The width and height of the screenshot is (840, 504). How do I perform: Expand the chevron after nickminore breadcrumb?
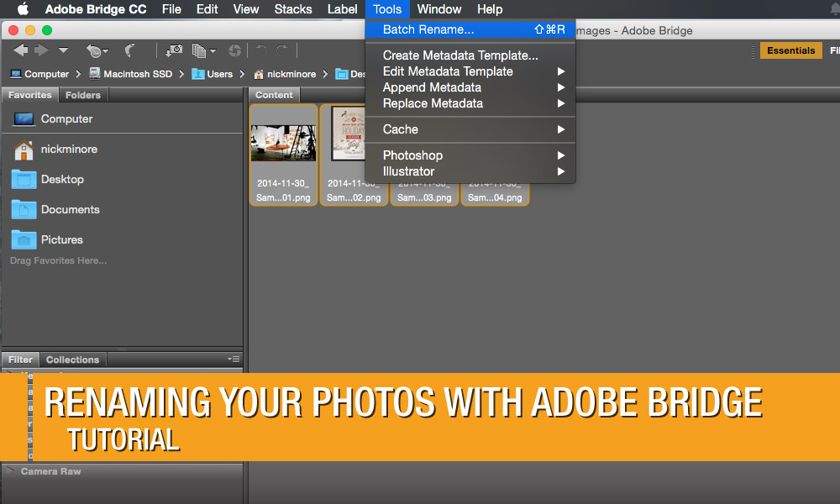tap(325, 74)
